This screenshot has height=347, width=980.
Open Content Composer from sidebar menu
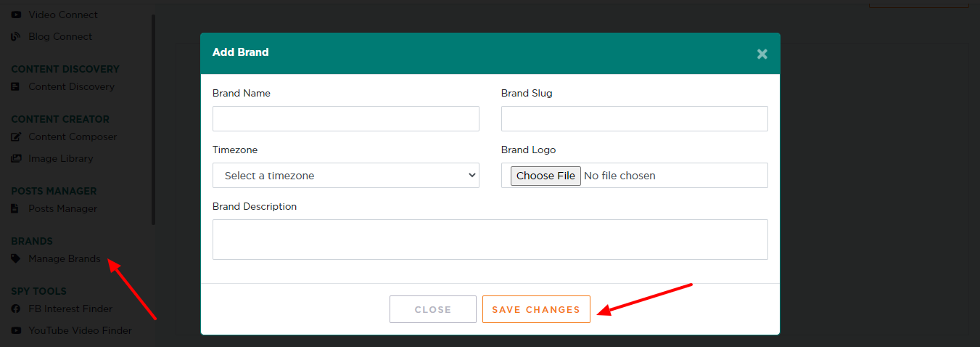pos(73,136)
